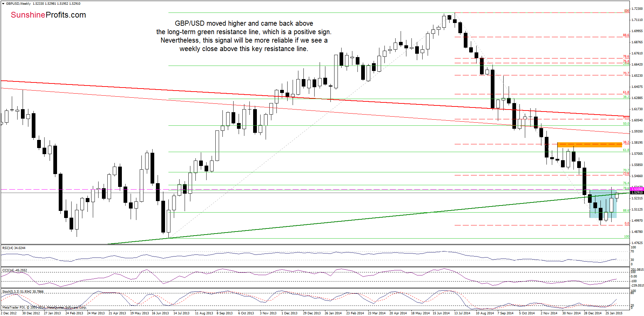Click the '30 Dec 2012' date label
644x316 pixels.
tap(31, 313)
